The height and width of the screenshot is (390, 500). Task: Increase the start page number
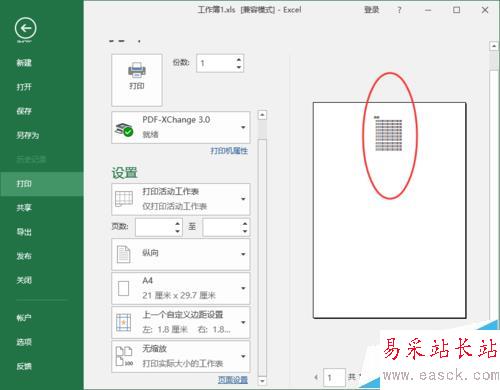178,224
